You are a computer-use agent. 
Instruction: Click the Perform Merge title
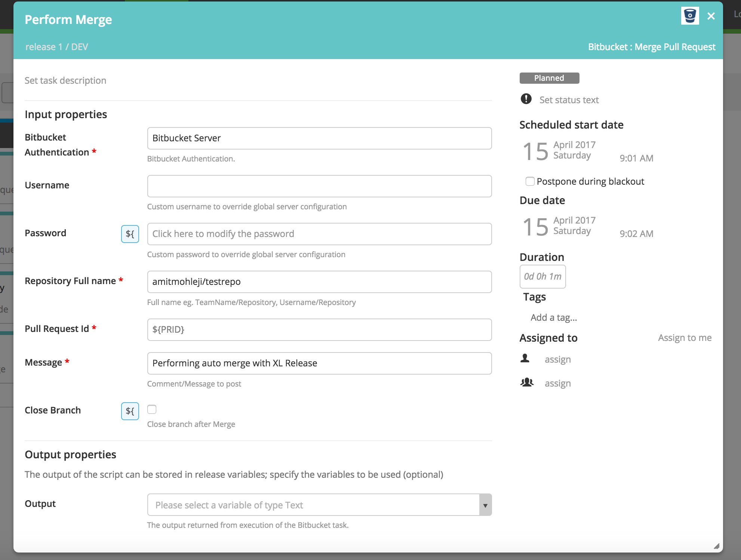[68, 19]
